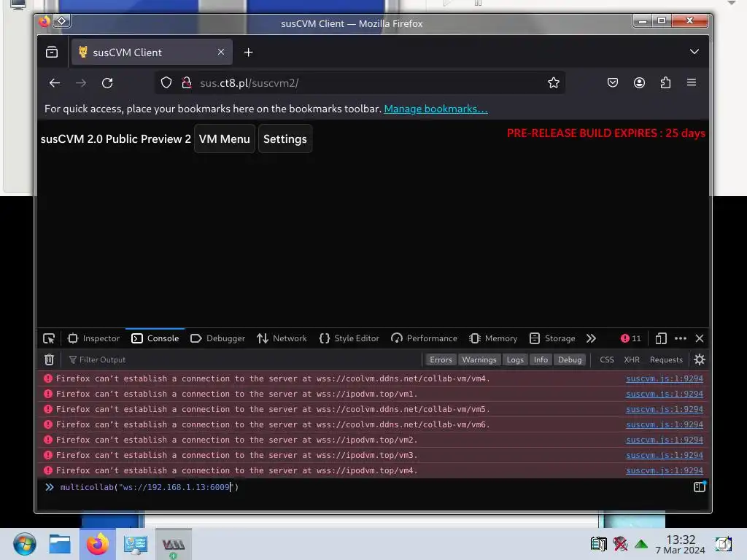747x560 pixels.
Task: Open the insecure connection padlock info
Action: coord(187,83)
